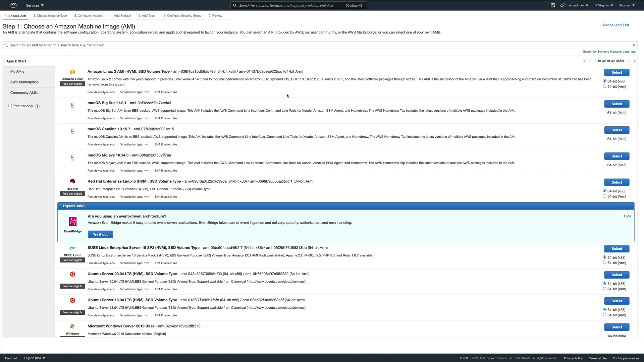Click the EventBridge service icon
This screenshot has height=362, width=644.
pyautogui.click(x=72, y=222)
